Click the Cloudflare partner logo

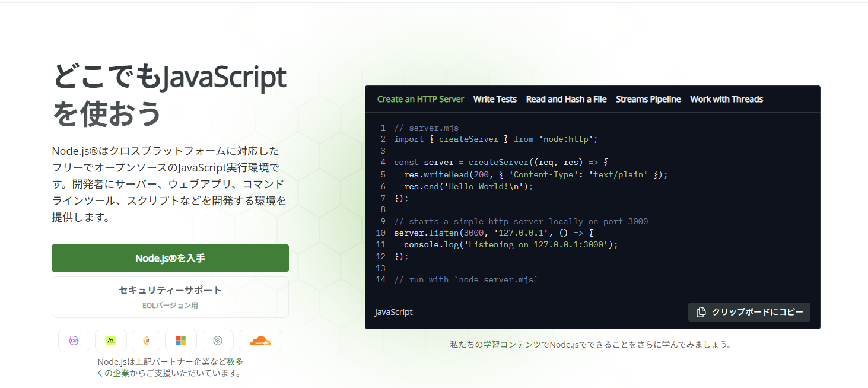260,341
